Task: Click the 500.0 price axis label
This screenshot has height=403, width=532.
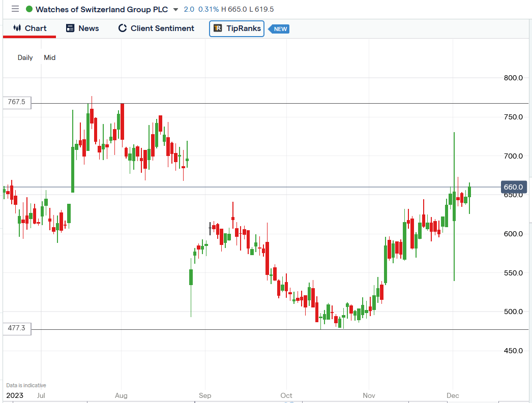Action: pos(513,312)
